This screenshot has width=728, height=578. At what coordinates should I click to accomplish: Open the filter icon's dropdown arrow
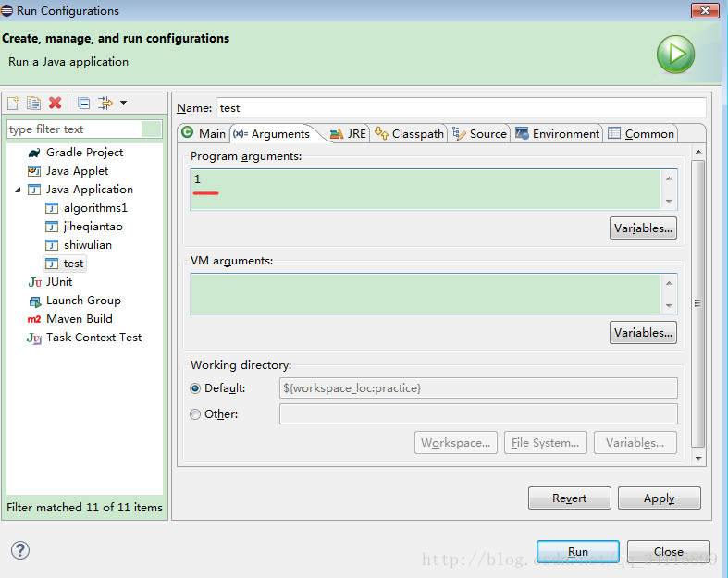tap(124, 103)
